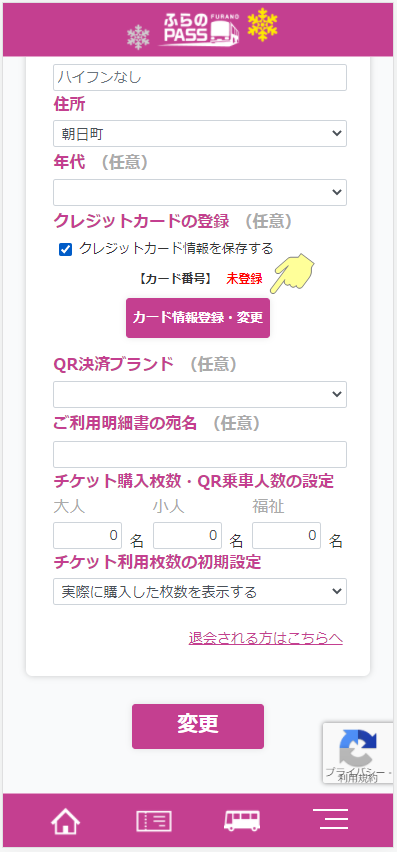
Task: Go to home via house icon
Action: [x=65, y=820]
